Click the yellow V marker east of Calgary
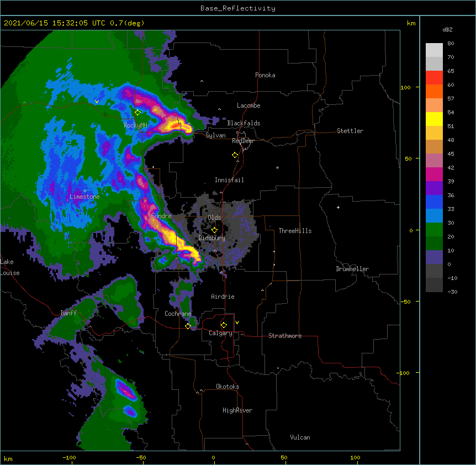Screen dimensions: 476x465 pyautogui.click(x=237, y=323)
